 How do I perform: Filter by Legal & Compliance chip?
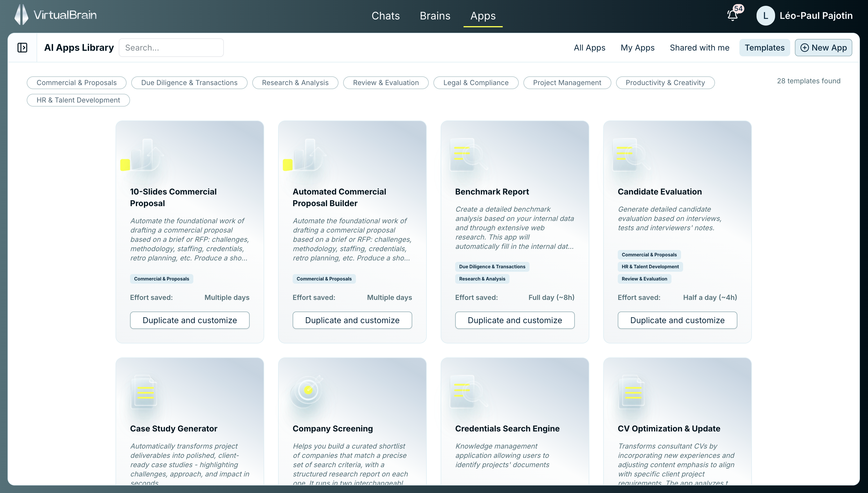(476, 83)
